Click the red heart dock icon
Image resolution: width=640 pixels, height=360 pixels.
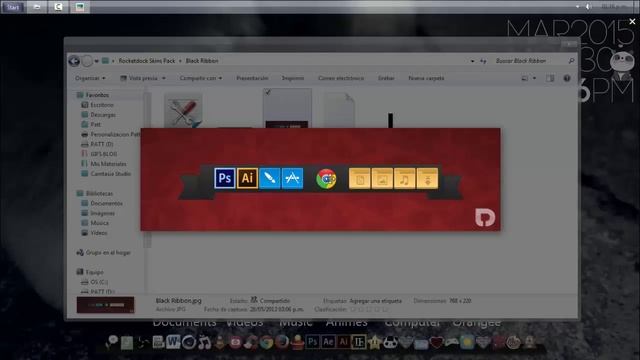tap(436, 342)
